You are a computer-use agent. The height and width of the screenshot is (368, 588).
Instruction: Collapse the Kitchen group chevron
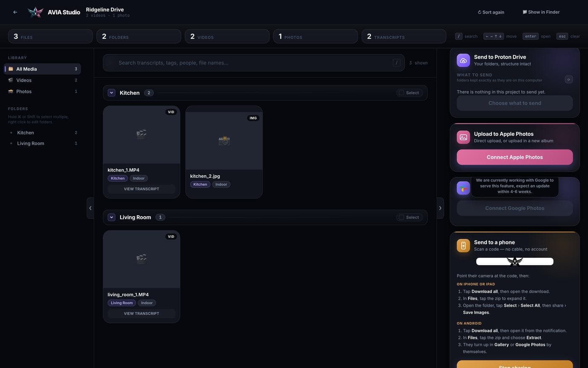coord(112,93)
